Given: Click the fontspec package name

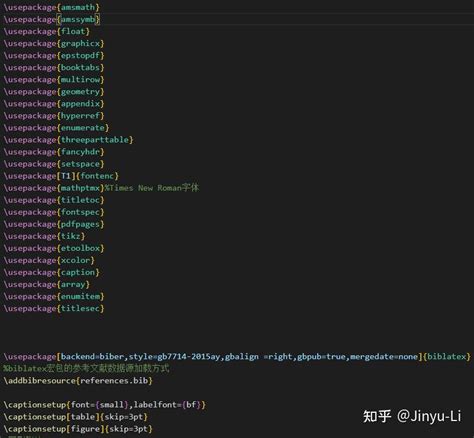Looking at the screenshot, I should pyautogui.click(x=80, y=212).
